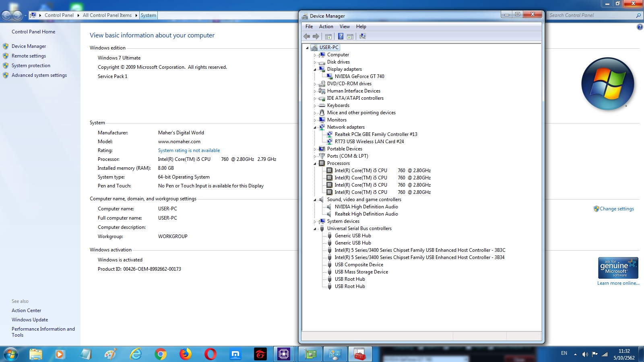Click the Windows Start button
This screenshot has width=644, height=362.
11,354
